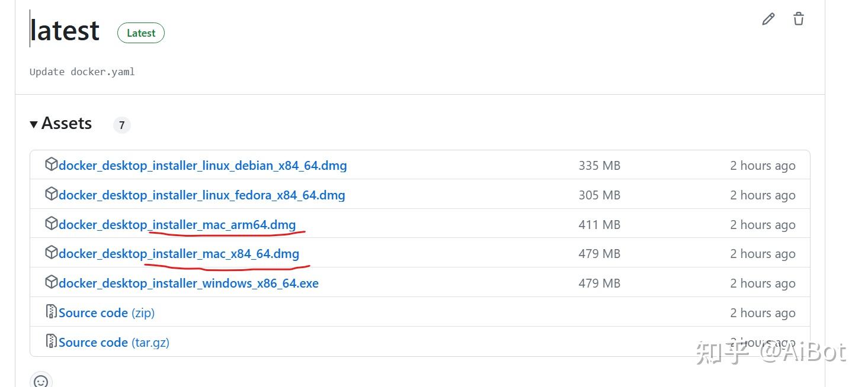Click the pencil edit release icon
The height and width of the screenshot is (387, 868).
768,20
